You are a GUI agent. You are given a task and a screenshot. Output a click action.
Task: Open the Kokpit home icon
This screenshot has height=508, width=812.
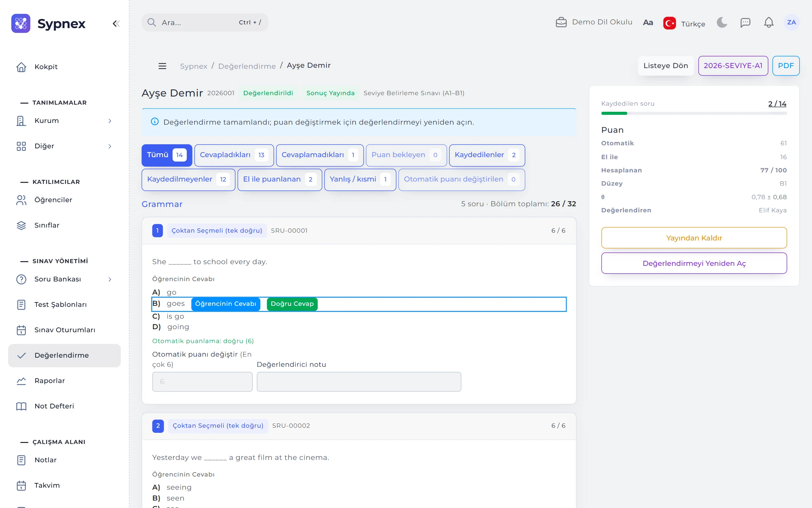21,67
